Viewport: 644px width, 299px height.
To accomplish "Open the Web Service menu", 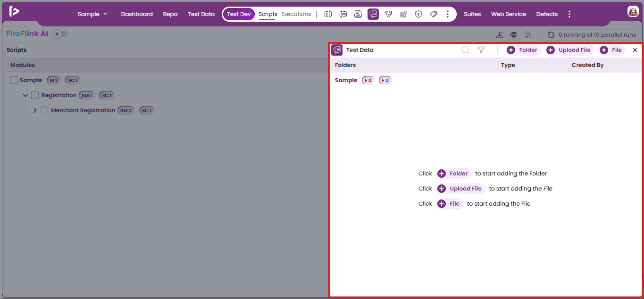I will click(509, 14).
